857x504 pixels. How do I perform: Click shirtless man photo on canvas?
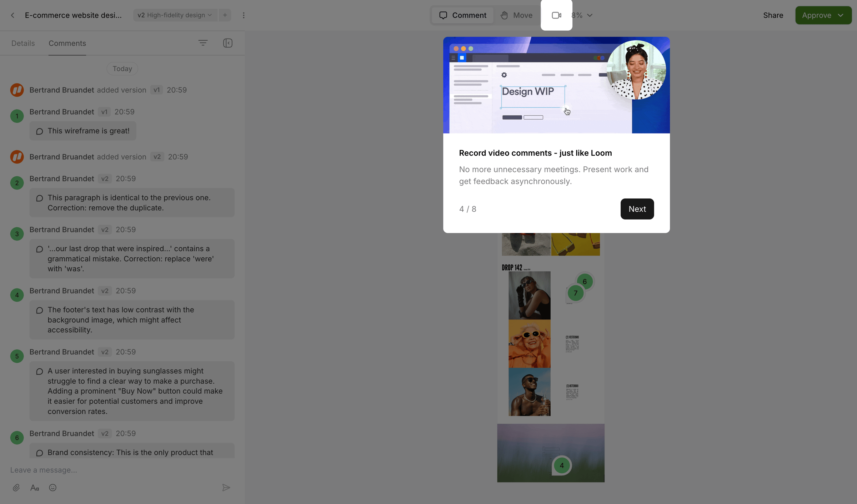(x=530, y=392)
